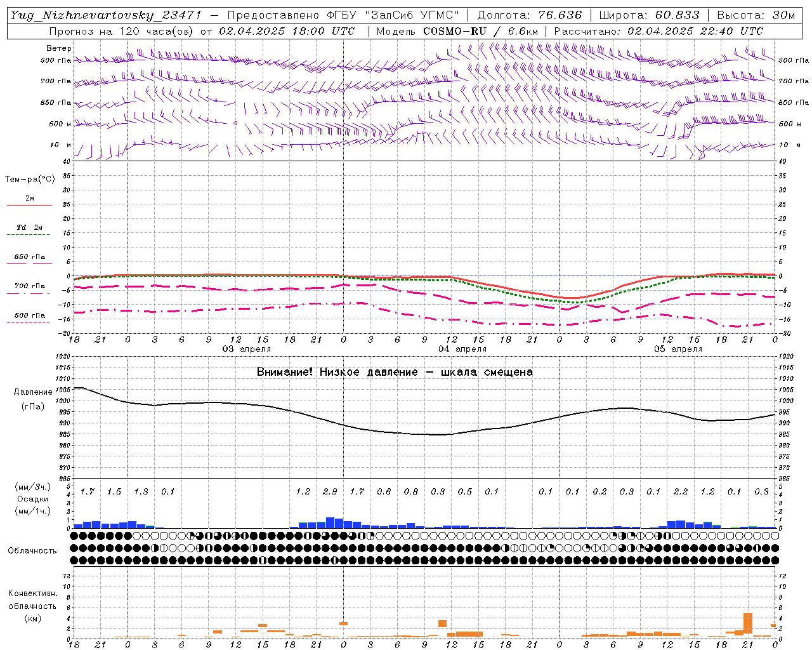The height and width of the screenshot is (650, 812).
Task: Click the '(мм/3ч.)' precipitation unit label
Action: coord(33,487)
